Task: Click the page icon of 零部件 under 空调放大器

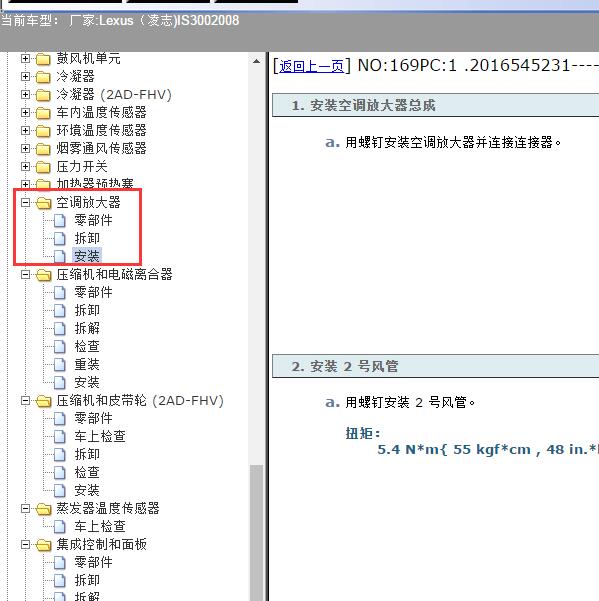Action: (x=60, y=220)
